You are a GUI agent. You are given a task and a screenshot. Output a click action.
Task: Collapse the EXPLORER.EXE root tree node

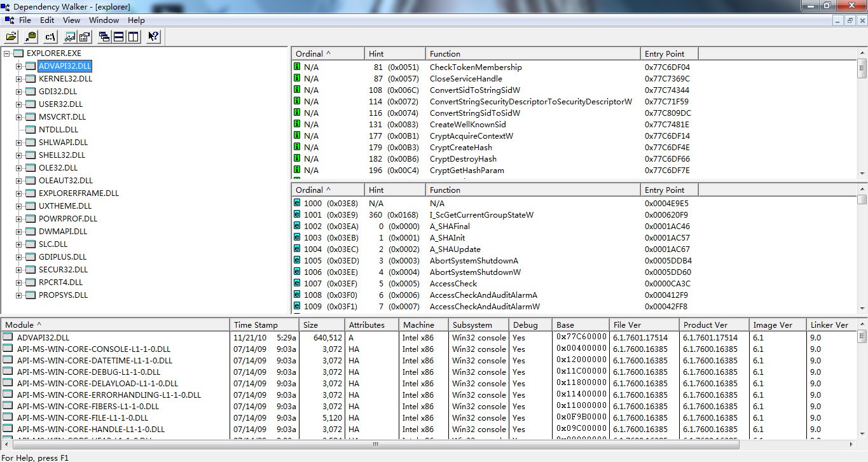coord(6,53)
